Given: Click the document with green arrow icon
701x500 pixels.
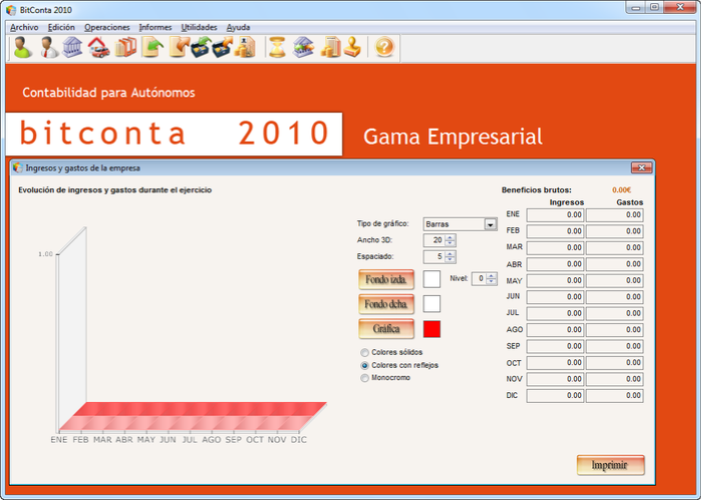Looking at the screenshot, I should [x=152, y=47].
